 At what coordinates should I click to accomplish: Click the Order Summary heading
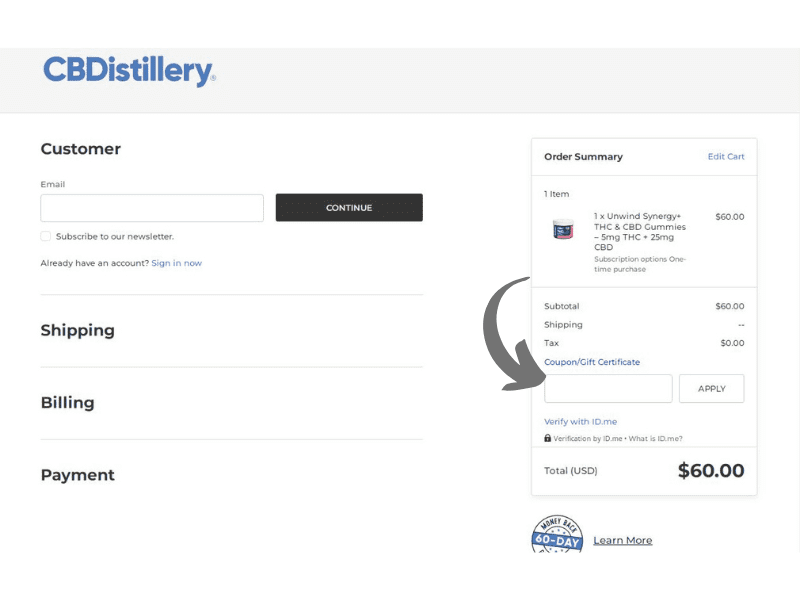[x=583, y=157]
